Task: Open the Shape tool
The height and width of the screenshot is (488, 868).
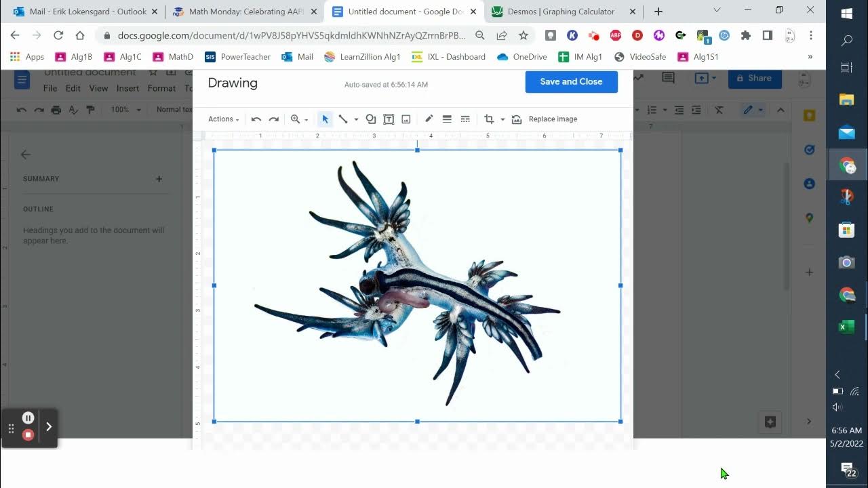Action: 371,119
